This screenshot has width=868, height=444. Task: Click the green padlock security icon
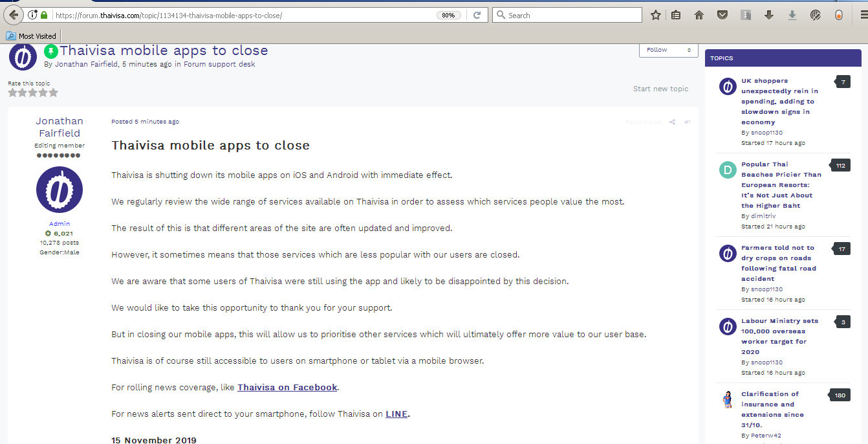(x=44, y=15)
